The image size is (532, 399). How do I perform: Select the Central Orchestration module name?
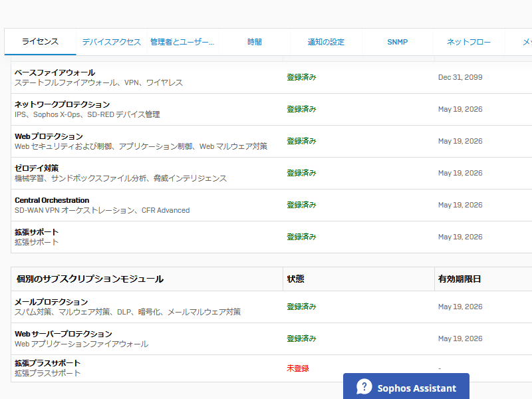coord(52,200)
